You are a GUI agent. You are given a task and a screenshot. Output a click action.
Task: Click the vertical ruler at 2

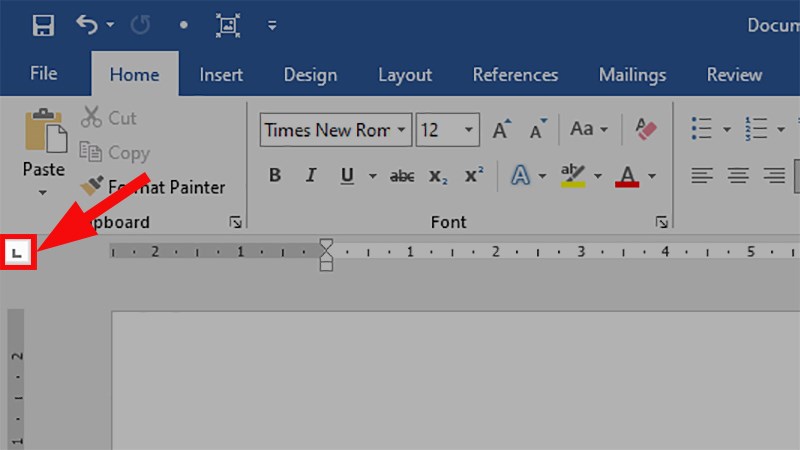17,356
